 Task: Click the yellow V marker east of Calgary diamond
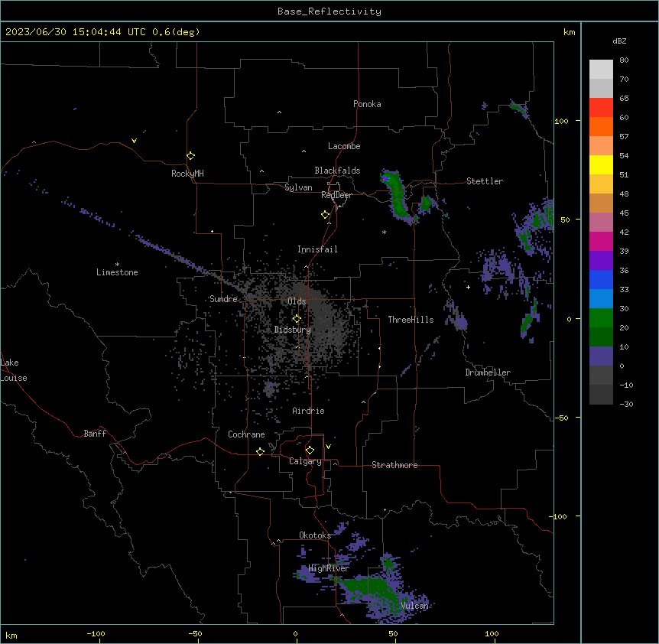[x=328, y=447]
